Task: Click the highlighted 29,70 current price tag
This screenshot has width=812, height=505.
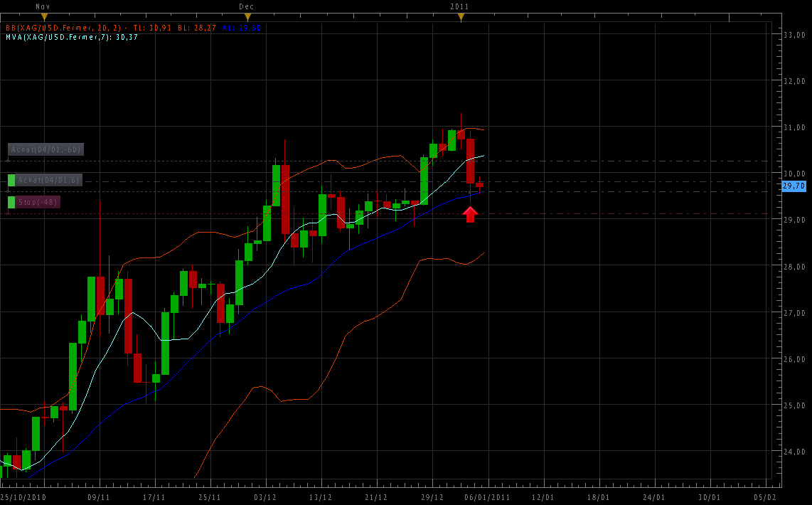Action: click(792, 186)
